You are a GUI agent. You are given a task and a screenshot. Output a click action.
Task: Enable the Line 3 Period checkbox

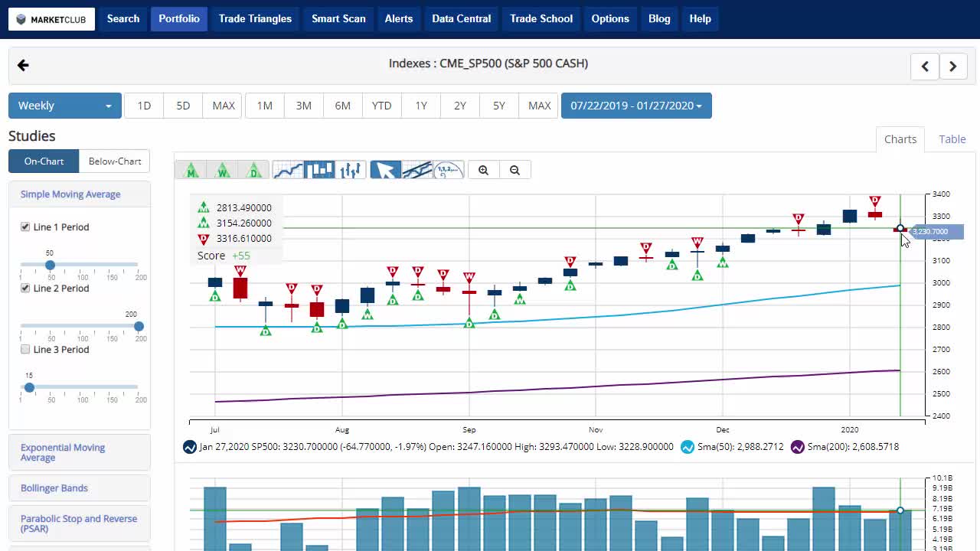[x=25, y=349]
